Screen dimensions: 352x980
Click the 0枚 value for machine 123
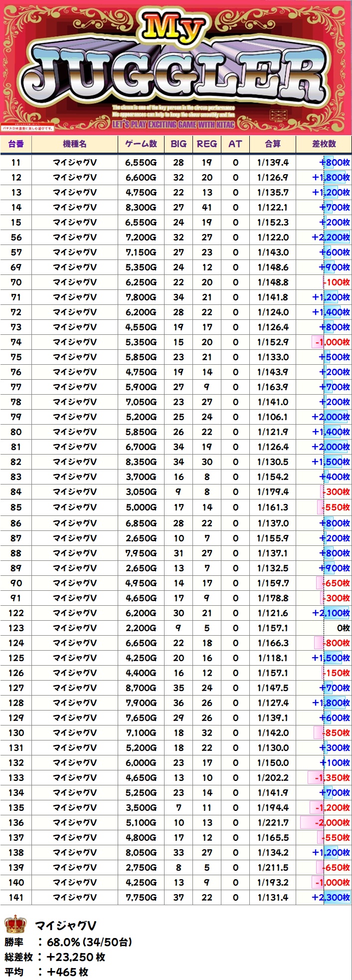coord(343,628)
